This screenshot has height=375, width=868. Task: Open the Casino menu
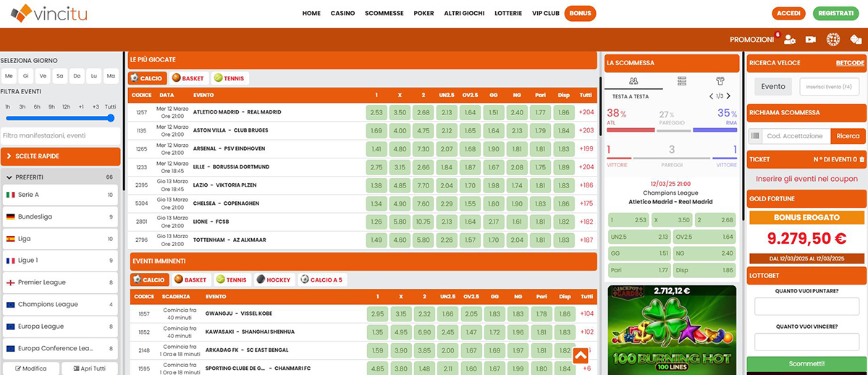click(x=342, y=13)
